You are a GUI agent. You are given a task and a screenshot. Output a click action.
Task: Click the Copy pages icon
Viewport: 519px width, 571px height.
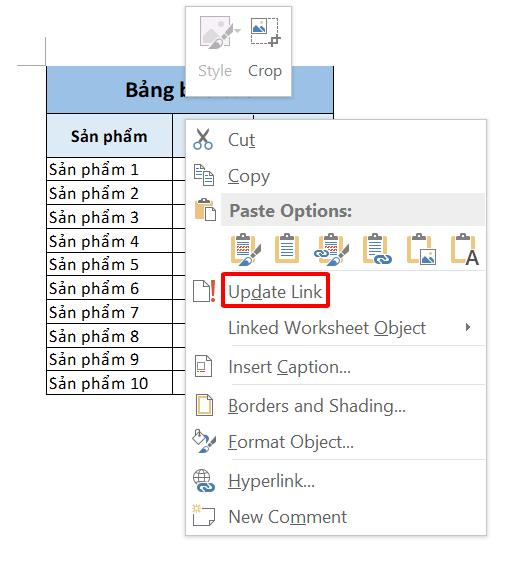pos(204,175)
